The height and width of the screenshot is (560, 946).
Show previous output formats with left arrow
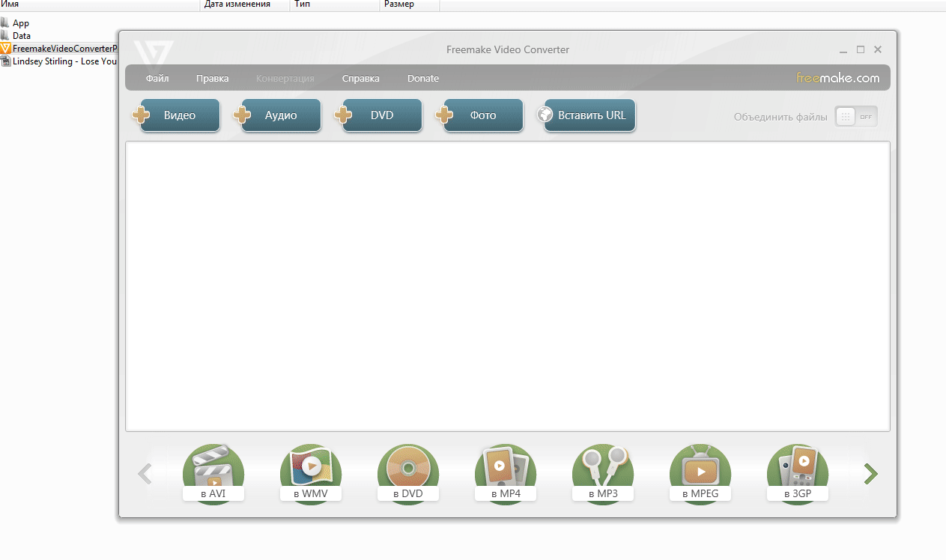(145, 474)
